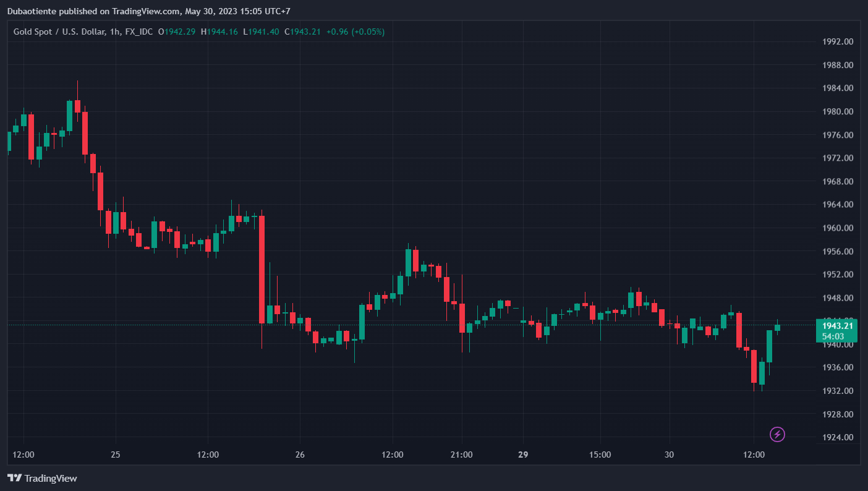Click the FX_IDC exchange label
Viewport: 868px width, 491px height.
point(138,32)
